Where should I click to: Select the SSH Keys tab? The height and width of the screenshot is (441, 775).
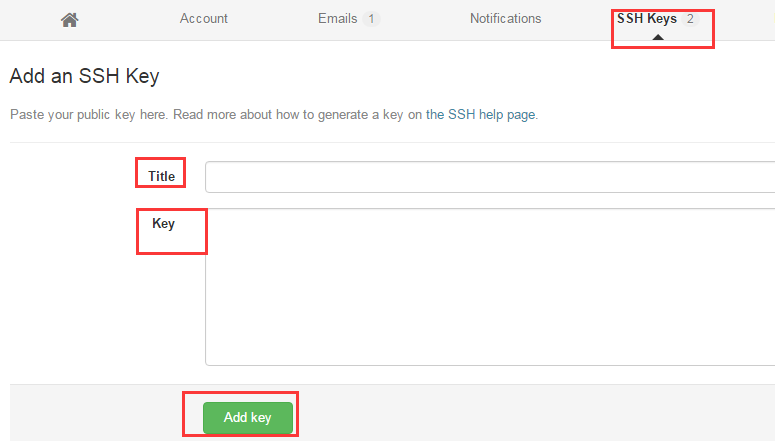click(x=647, y=19)
